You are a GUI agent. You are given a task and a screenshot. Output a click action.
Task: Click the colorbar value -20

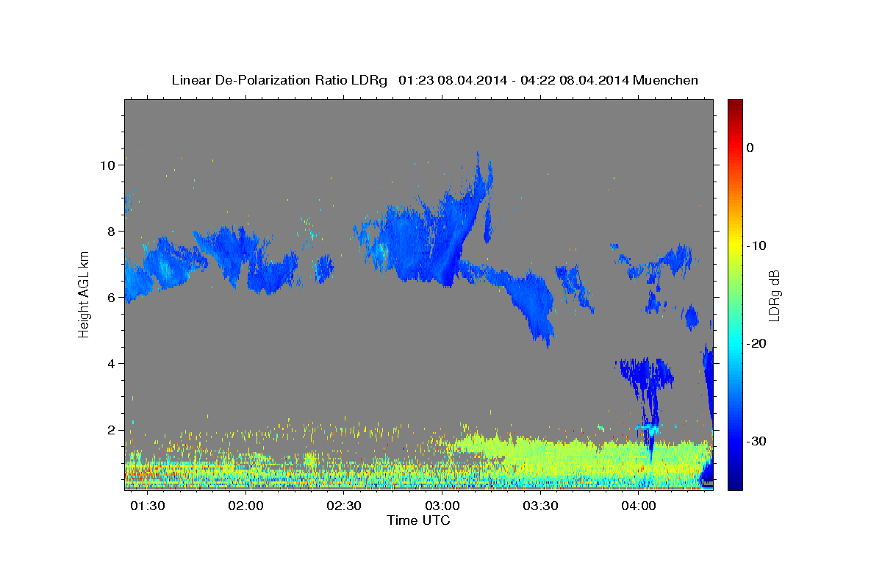click(x=757, y=343)
